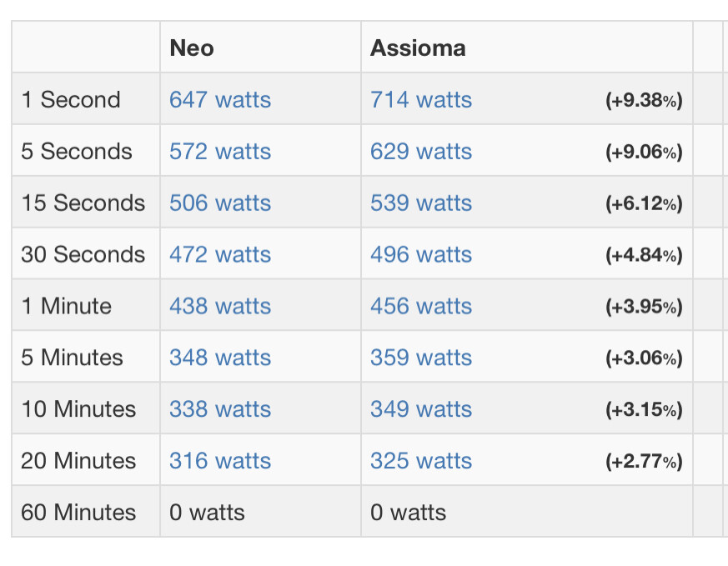Click Assioma 325 watts for 20 Minutes
Image resolution: width=728 pixels, height=566 pixels.
coord(421,460)
